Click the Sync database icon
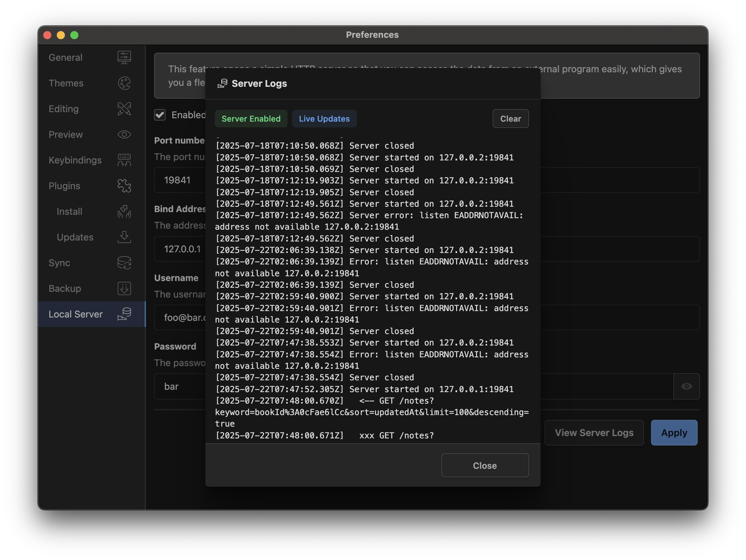The image size is (746, 560). click(x=124, y=263)
